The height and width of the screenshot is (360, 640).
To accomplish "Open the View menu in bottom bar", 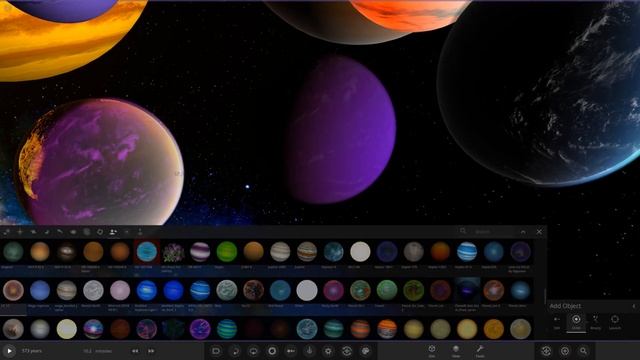I will (x=456, y=351).
